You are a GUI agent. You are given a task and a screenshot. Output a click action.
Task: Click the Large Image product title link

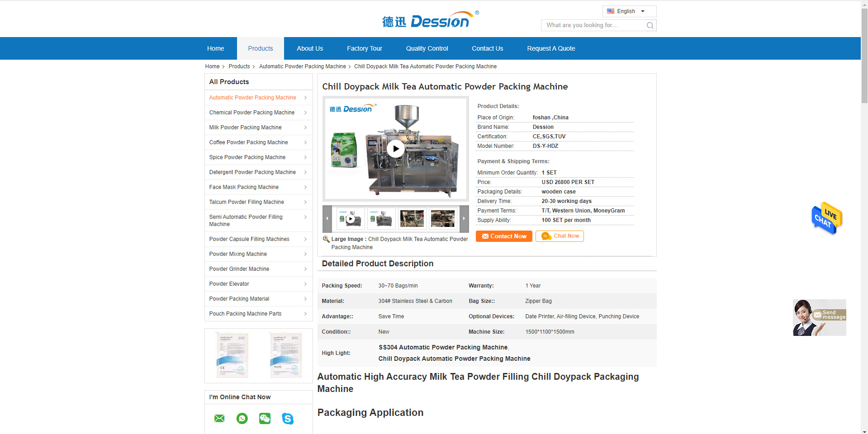pyautogui.click(x=399, y=243)
